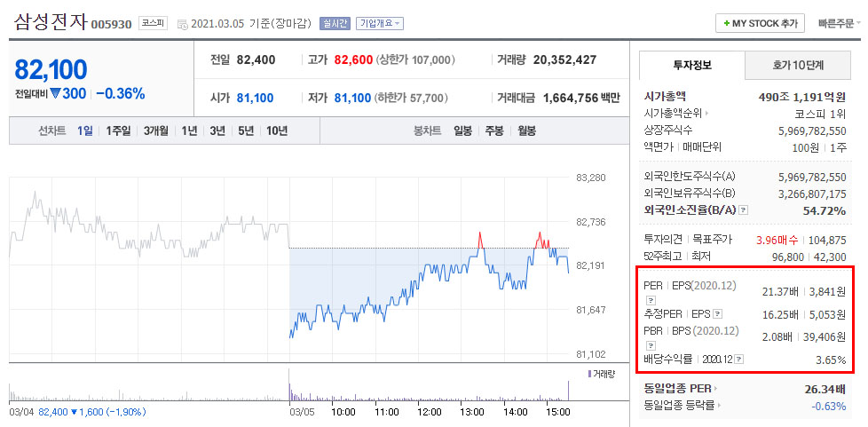Click the closing volume spike after 15:00

pos(568,391)
